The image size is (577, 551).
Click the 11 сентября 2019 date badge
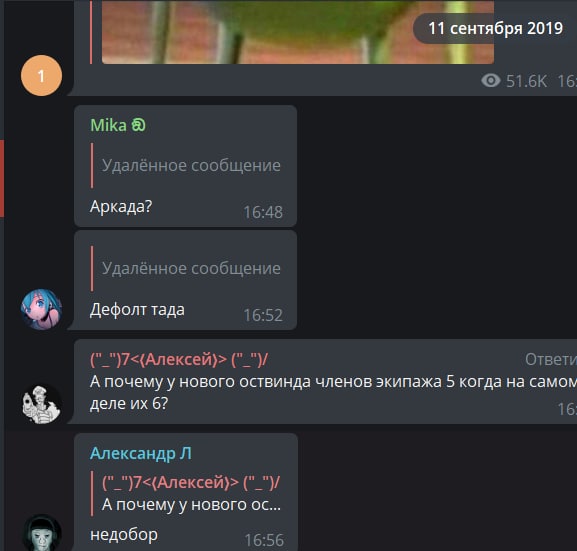tap(495, 28)
